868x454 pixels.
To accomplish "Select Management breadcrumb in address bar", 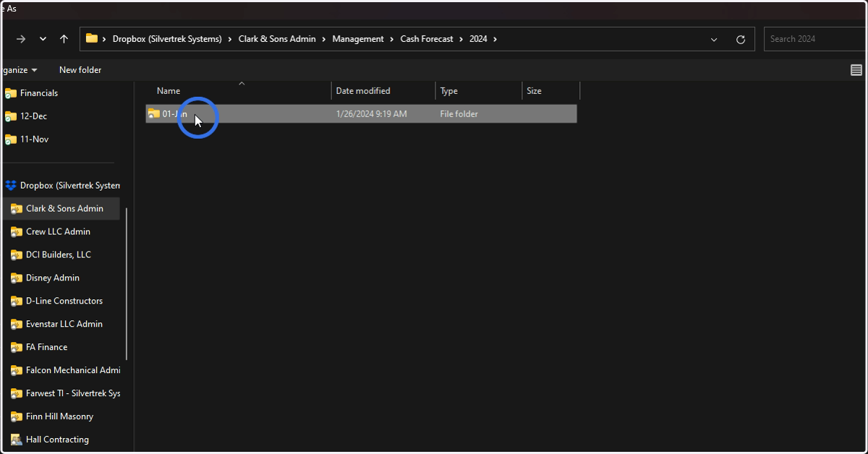I will (358, 39).
